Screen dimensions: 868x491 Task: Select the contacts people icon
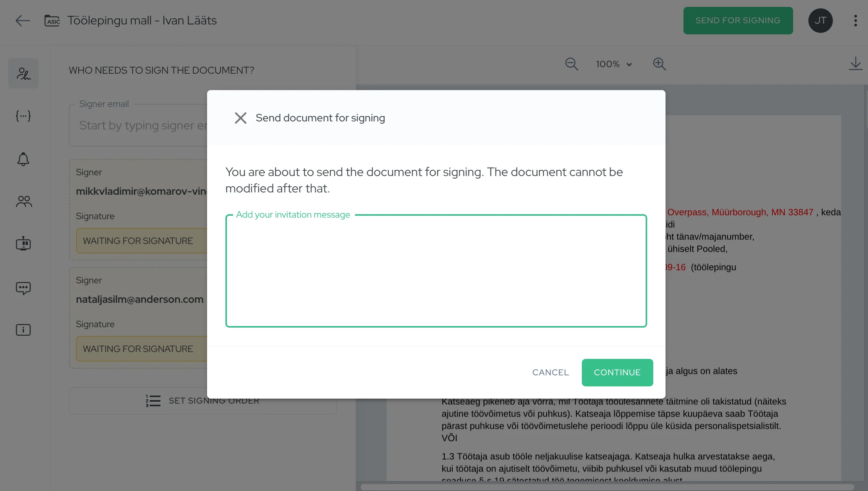pyautogui.click(x=23, y=201)
